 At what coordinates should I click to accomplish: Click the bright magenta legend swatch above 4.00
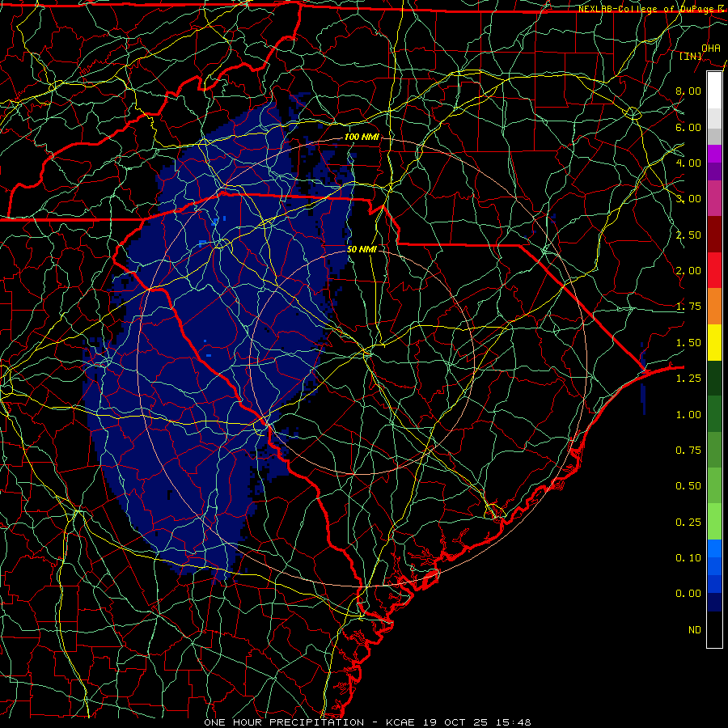[714, 154]
